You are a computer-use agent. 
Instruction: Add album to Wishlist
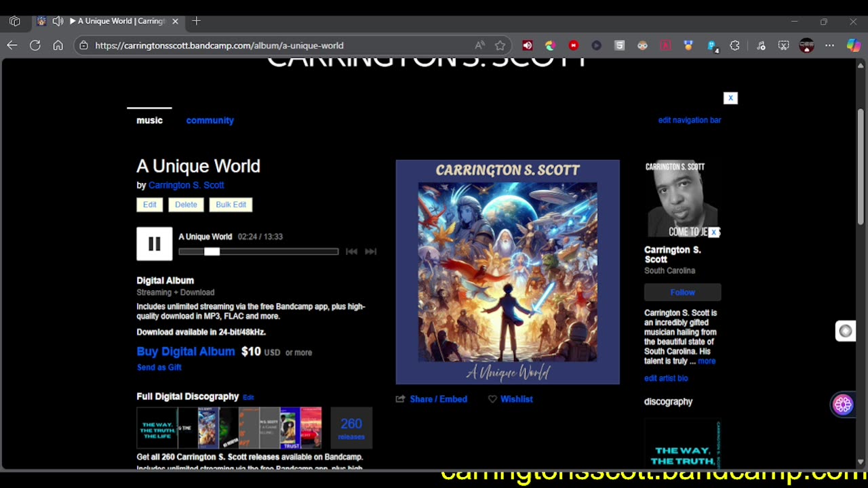[511, 399]
